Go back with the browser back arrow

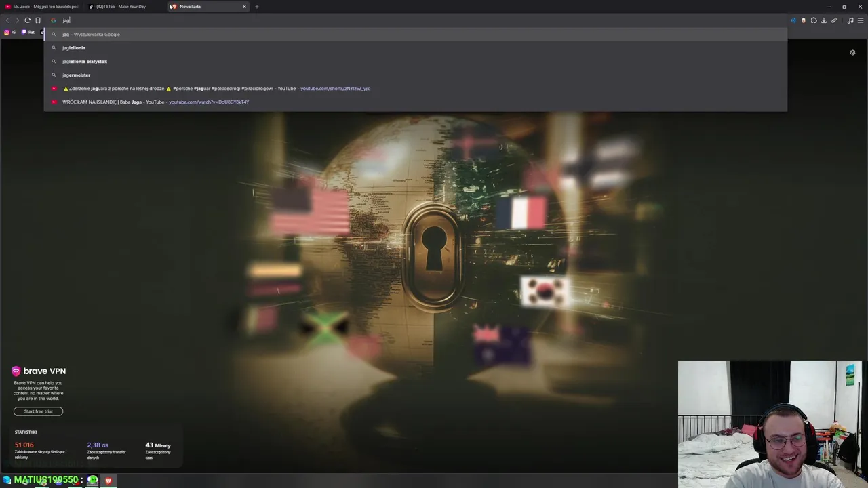tap(7, 20)
